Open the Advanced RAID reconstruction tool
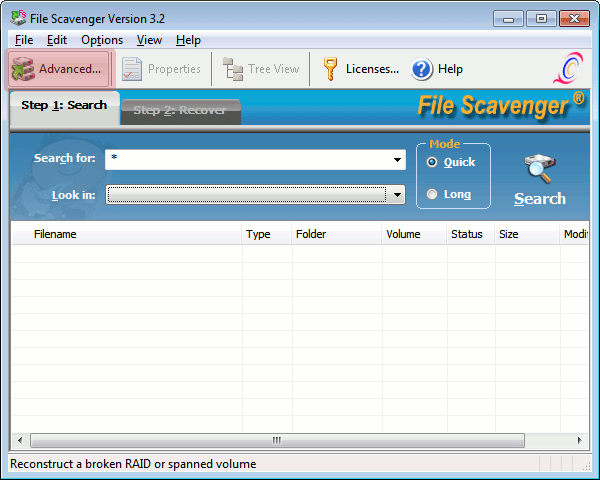 (x=59, y=69)
